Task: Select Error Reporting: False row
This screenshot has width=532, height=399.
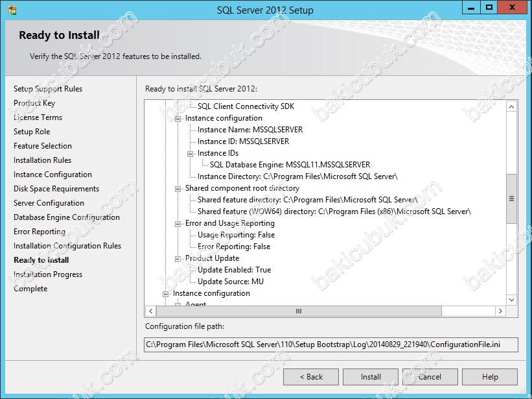Action: (x=234, y=247)
